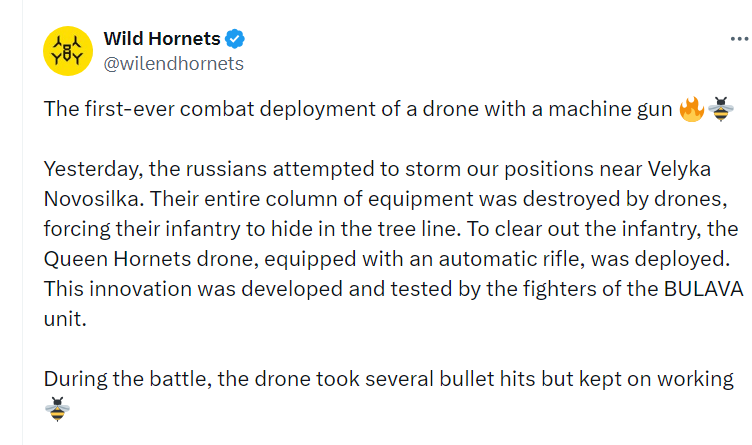The image size is (752, 445).
Task: Open the Wild Hornets display name link
Action: [162, 39]
